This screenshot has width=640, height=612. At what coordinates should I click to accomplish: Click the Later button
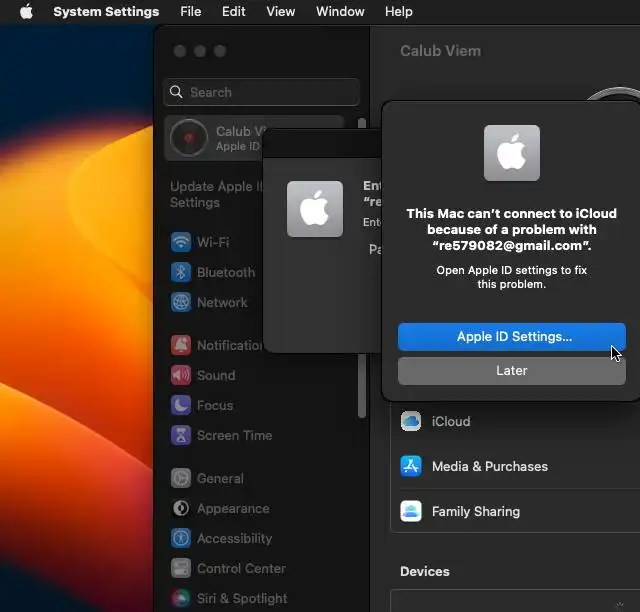(x=511, y=371)
